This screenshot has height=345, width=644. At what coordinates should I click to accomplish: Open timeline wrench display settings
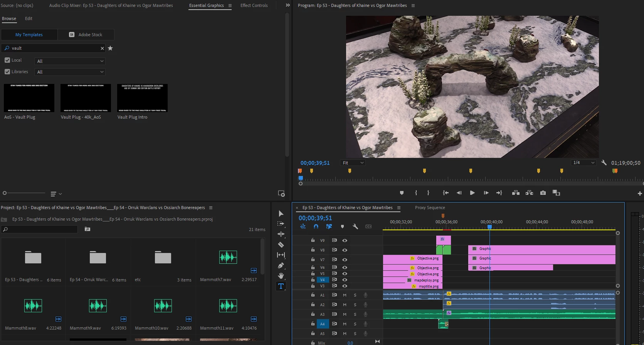coord(355,226)
